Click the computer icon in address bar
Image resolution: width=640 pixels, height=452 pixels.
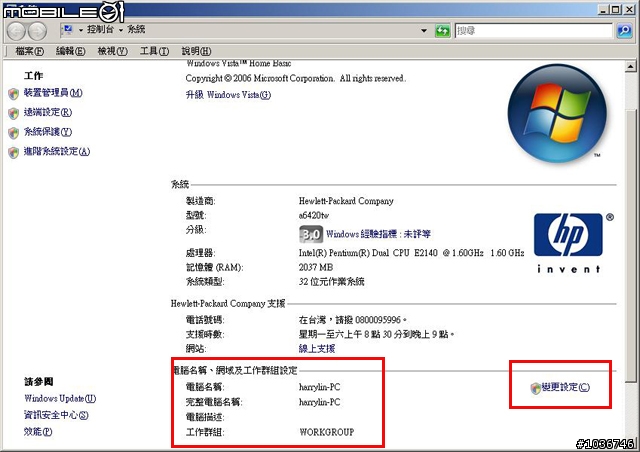(68, 29)
